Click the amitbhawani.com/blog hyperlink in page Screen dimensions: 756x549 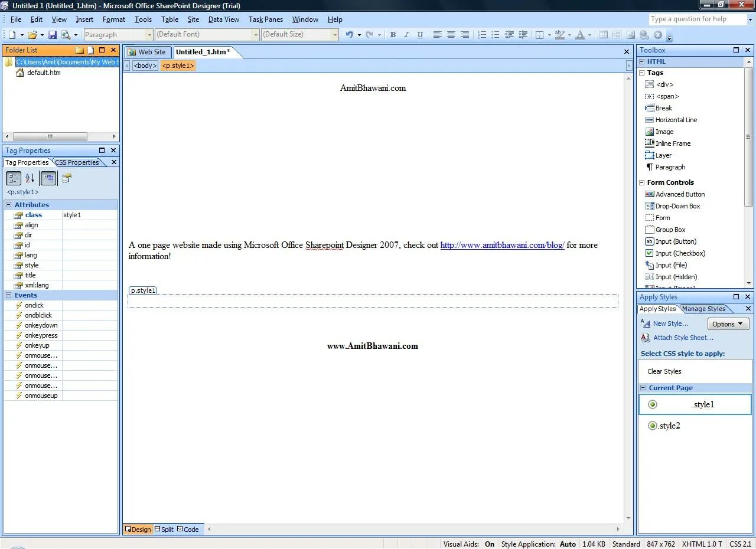503,245
